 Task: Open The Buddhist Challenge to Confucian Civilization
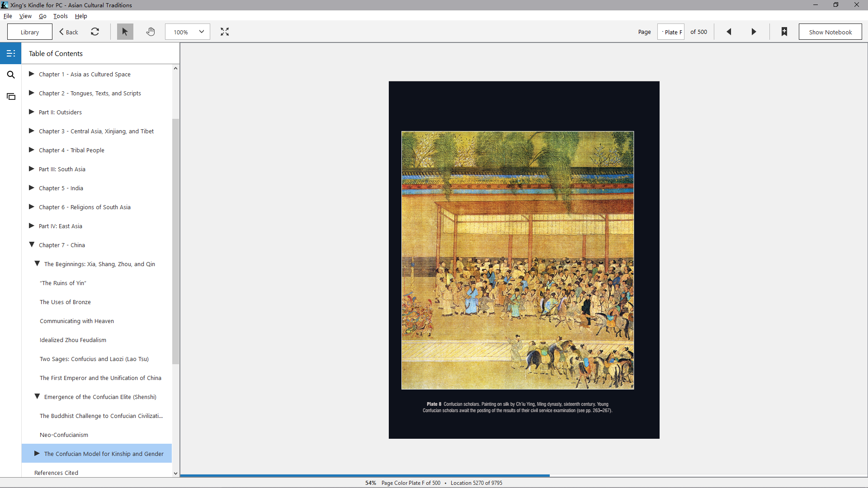(x=101, y=416)
